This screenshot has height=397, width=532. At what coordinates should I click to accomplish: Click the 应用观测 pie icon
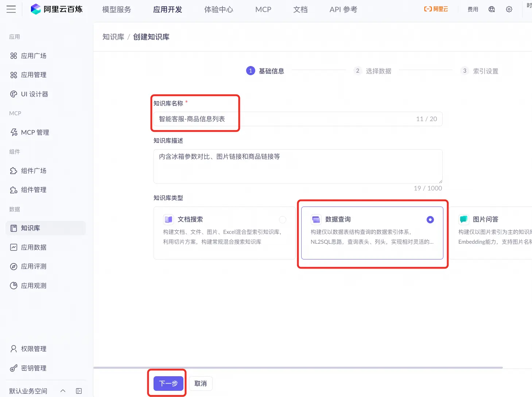click(x=13, y=286)
